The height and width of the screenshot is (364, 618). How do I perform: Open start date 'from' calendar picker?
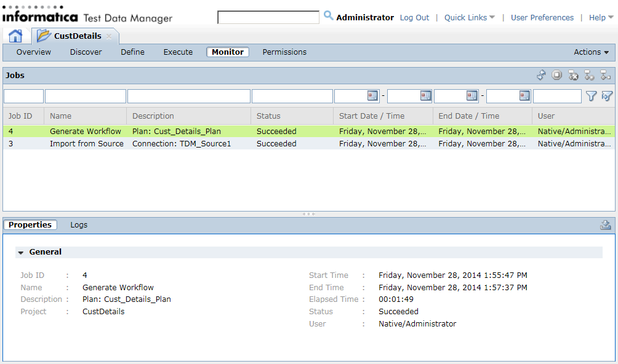click(372, 96)
